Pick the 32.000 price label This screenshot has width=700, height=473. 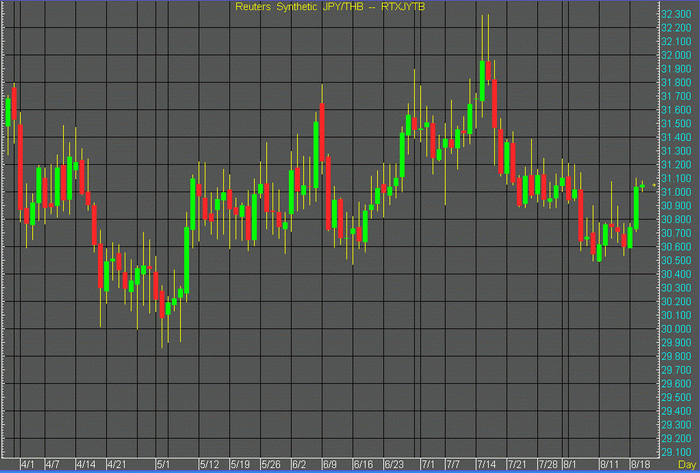[x=676, y=55]
